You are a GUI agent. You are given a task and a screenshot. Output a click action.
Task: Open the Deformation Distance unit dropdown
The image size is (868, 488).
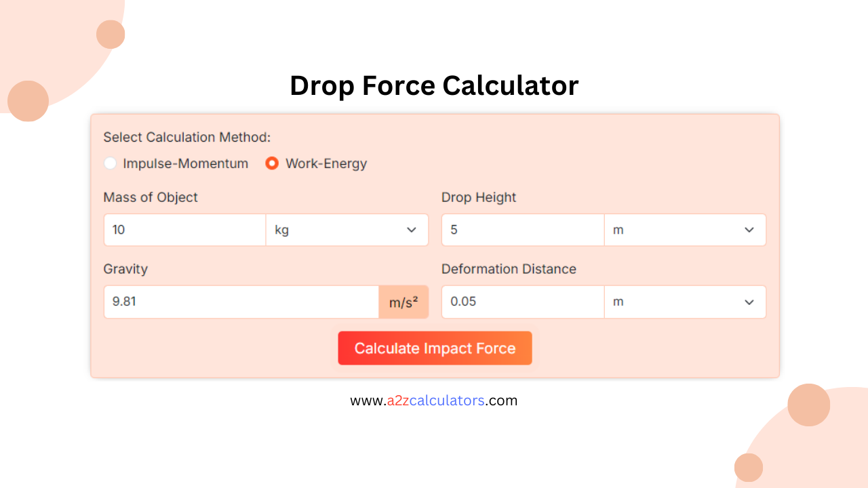coord(685,302)
